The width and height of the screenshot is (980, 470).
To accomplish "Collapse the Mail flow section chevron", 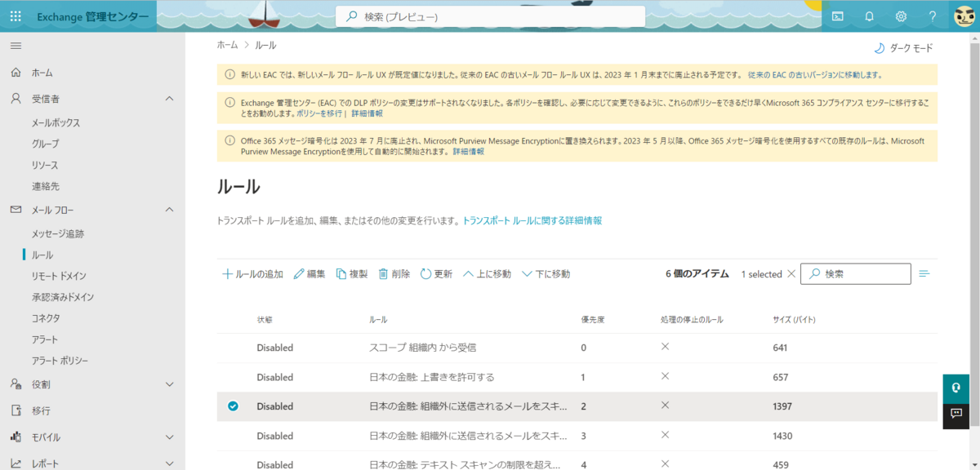I will 170,210.
